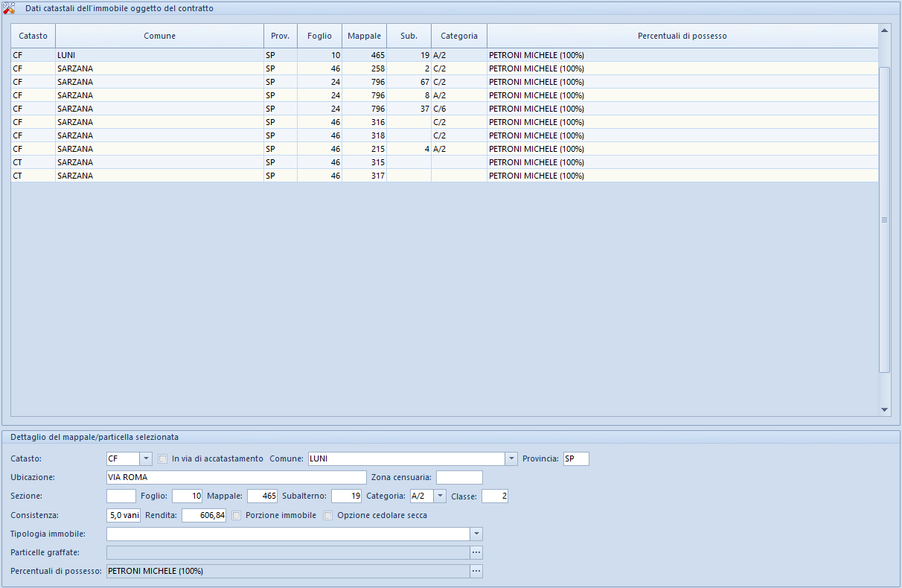Click the Mappale cell showing 316
The height and width of the screenshot is (588, 902).
pyautogui.click(x=365, y=122)
